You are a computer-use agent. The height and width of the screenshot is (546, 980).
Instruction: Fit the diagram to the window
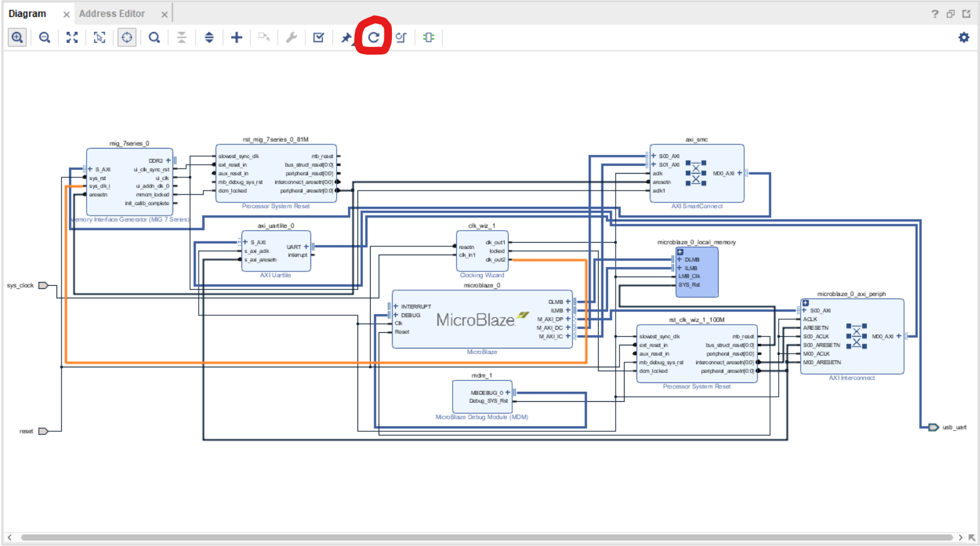[71, 37]
